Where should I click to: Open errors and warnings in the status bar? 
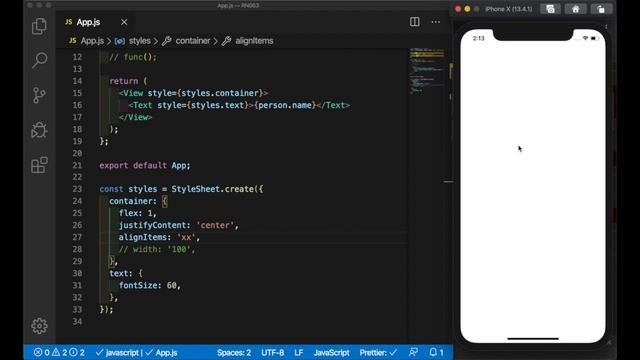[59, 352]
